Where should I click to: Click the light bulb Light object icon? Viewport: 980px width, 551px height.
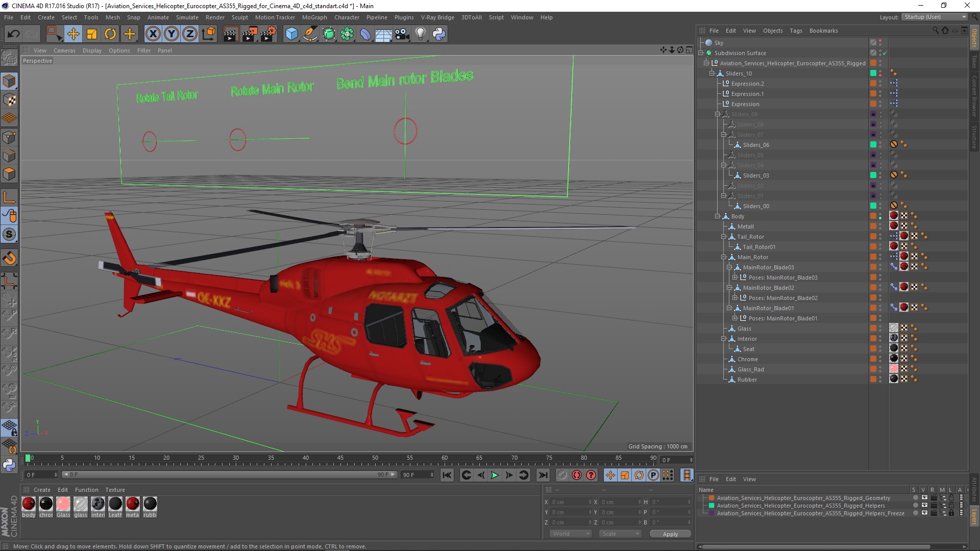[420, 34]
